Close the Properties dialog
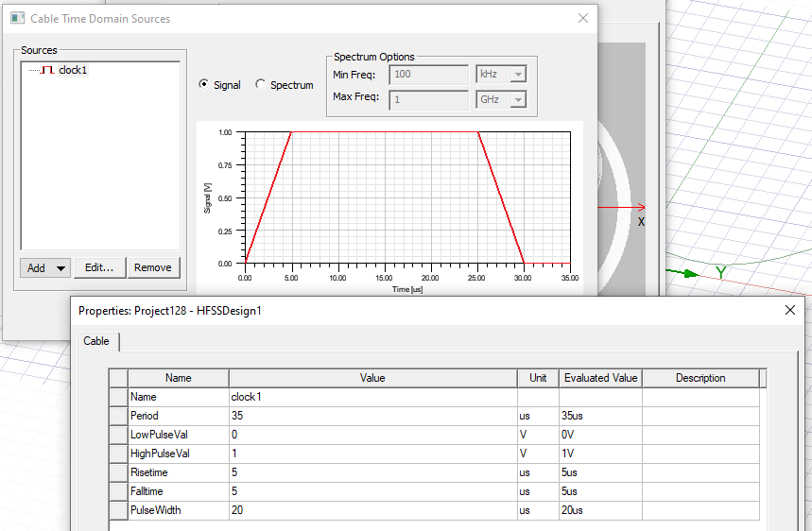This screenshot has width=812, height=531. tap(790, 310)
